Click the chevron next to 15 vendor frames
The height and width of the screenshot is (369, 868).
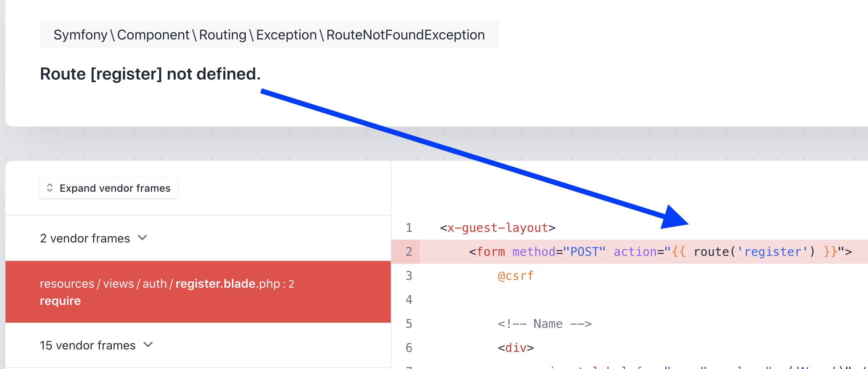coord(148,345)
